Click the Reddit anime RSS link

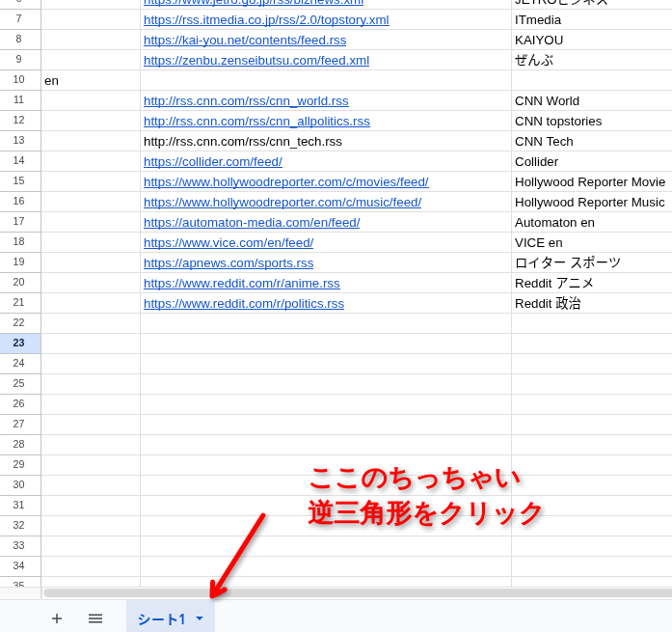[242, 284]
